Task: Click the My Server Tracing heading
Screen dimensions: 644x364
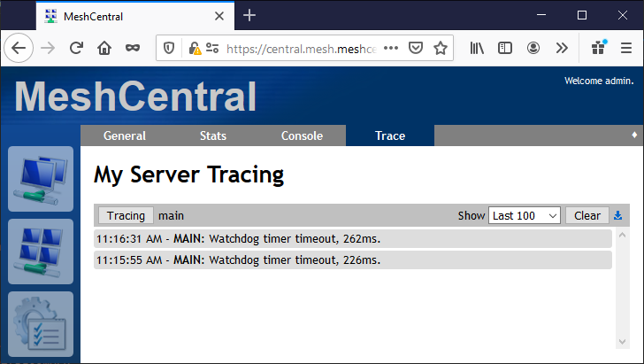Action: click(189, 174)
